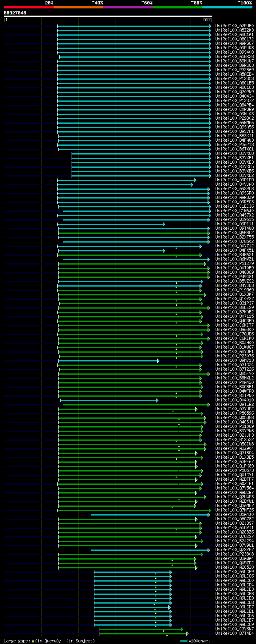Open hit UniRef100_B6SKI1
The width and height of the screenshot is (256, 644).
click(234, 136)
